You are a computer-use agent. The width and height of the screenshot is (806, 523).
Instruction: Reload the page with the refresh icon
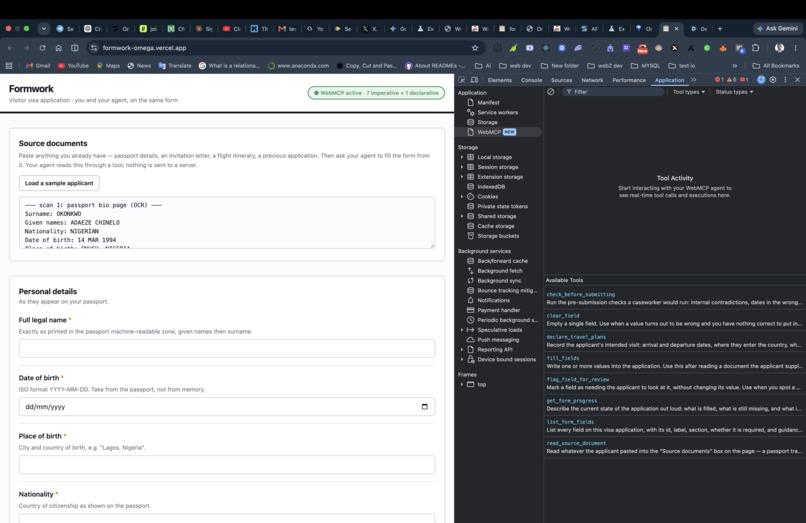(x=42, y=48)
